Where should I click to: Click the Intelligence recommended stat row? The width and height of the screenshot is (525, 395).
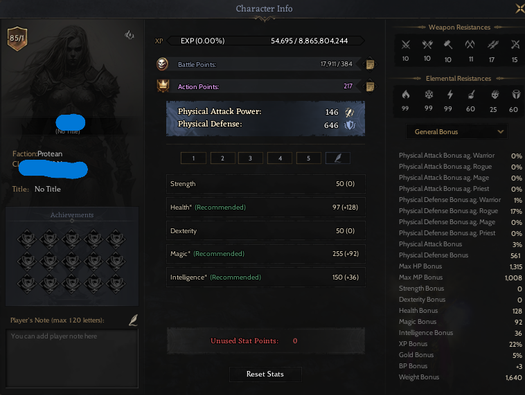pos(266,277)
